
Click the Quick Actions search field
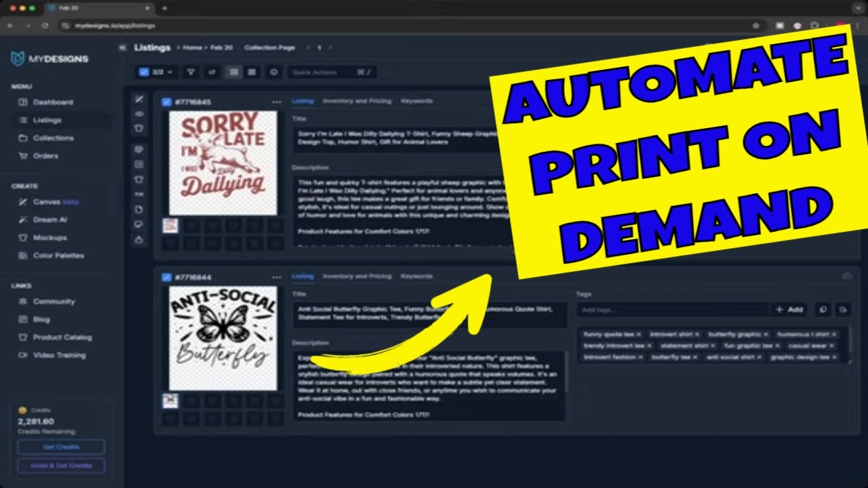tap(332, 72)
